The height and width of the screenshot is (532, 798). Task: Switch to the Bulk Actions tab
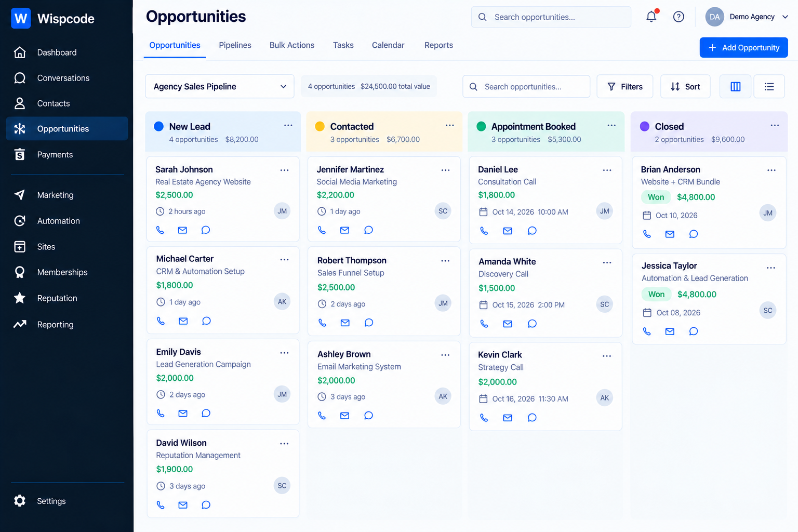point(292,45)
